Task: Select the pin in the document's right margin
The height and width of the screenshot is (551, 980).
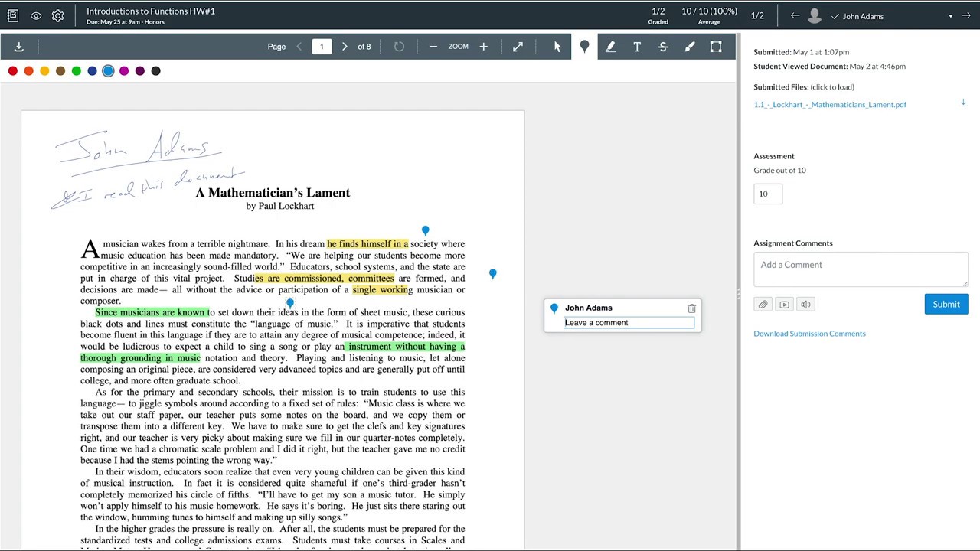Action: [x=493, y=274]
